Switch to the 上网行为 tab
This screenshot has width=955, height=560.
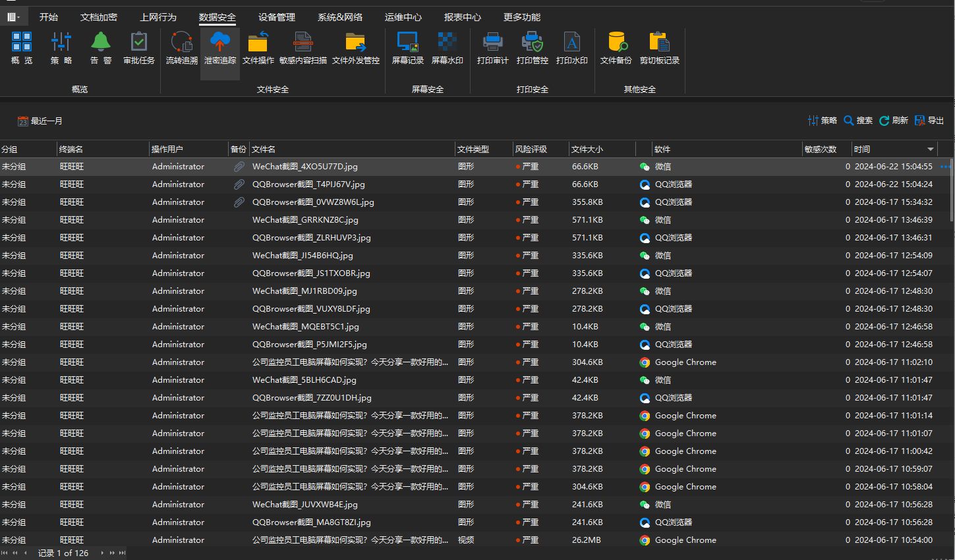[x=158, y=17]
